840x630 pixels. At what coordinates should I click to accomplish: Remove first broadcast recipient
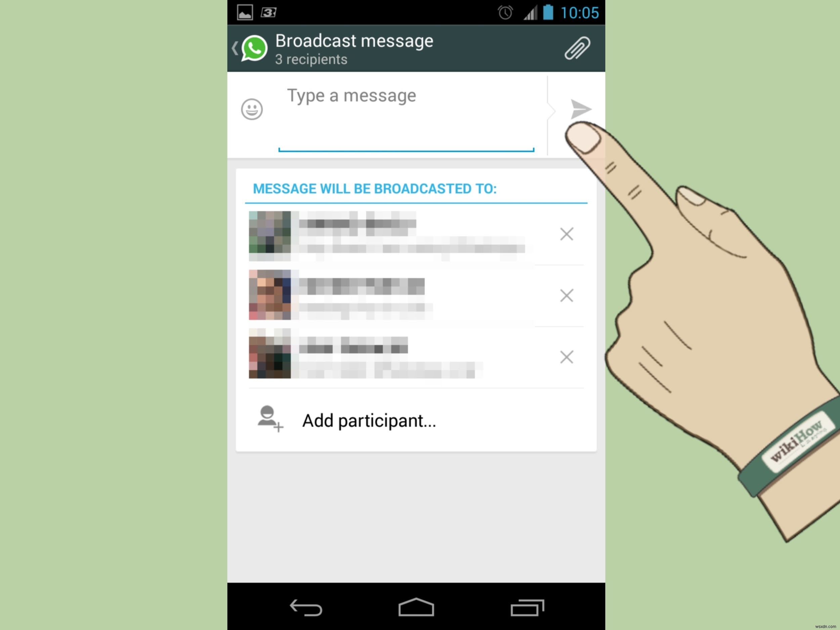point(566,234)
